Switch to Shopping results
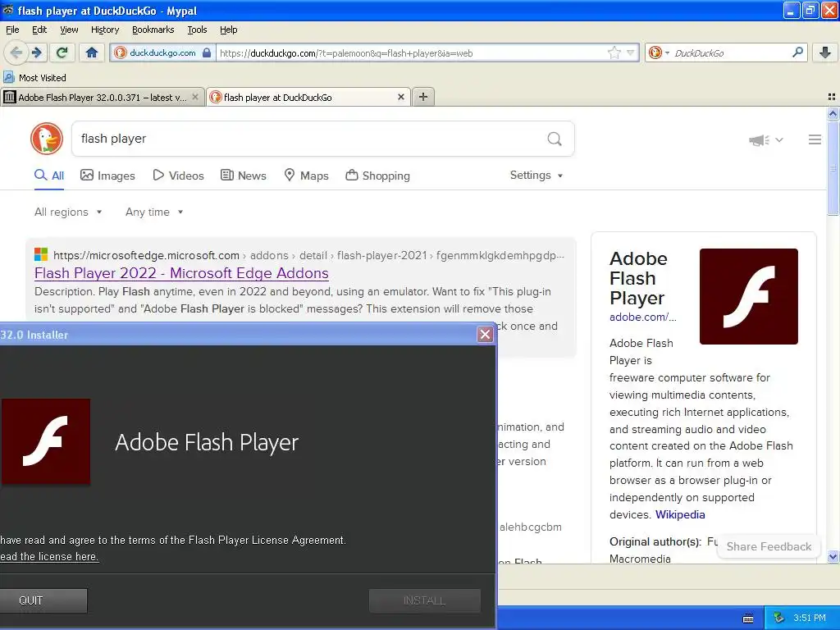The width and height of the screenshot is (840, 630). pos(377,176)
